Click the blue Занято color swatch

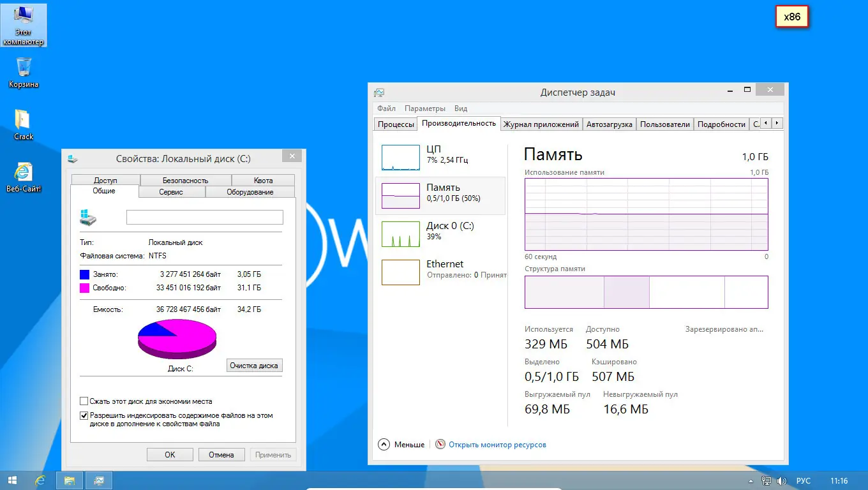tap(85, 274)
